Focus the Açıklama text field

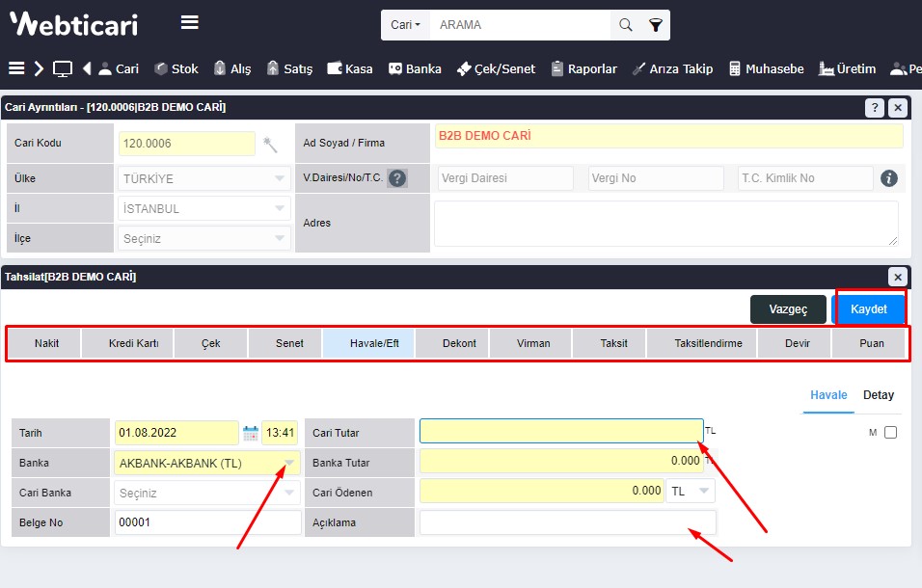[x=567, y=522]
